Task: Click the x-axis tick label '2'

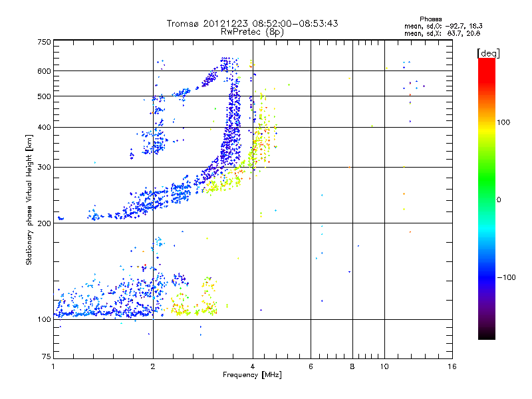Action: (153, 366)
